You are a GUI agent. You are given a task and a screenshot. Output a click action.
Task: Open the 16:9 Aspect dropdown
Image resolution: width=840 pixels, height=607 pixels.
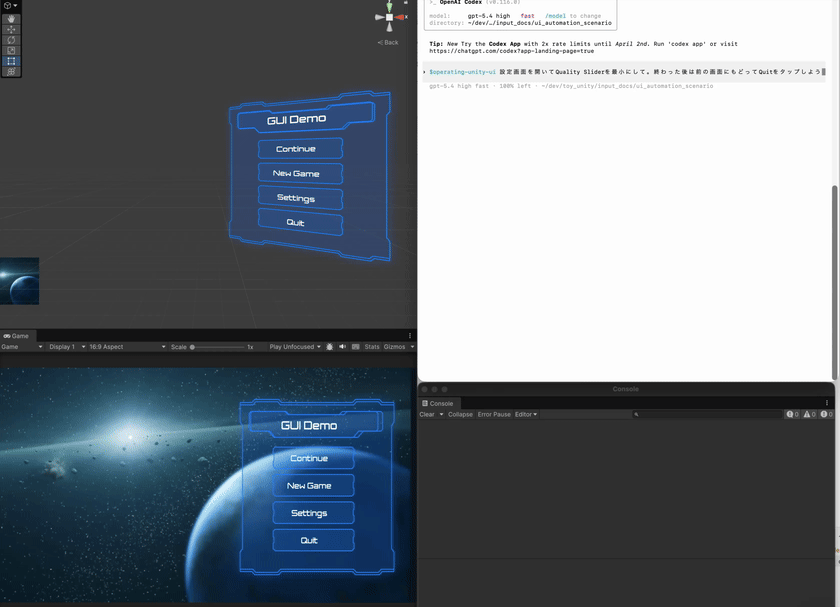point(127,347)
